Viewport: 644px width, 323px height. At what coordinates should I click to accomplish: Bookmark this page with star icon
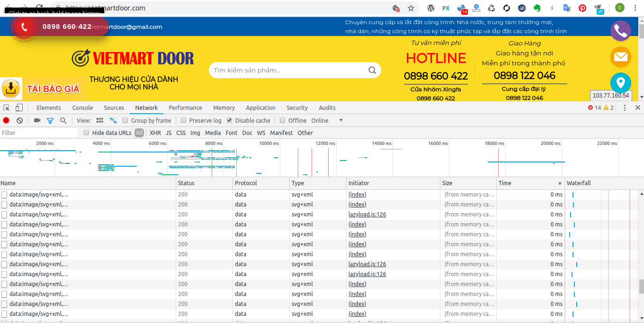(x=411, y=8)
